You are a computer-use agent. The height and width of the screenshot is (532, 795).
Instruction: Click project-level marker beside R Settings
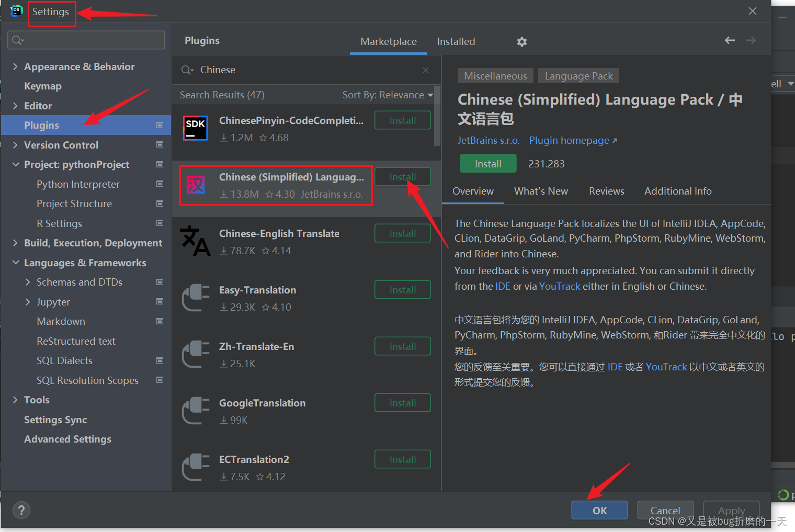pyautogui.click(x=160, y=223)
